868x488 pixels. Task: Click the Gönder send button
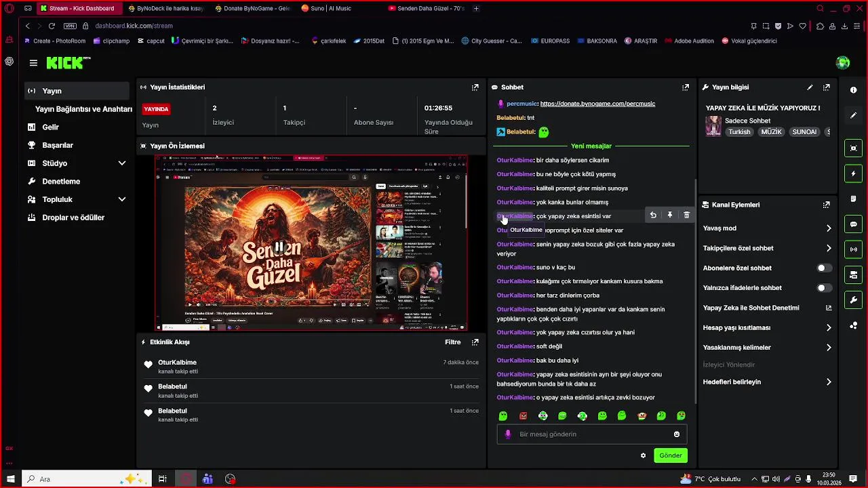click(671, 455)
